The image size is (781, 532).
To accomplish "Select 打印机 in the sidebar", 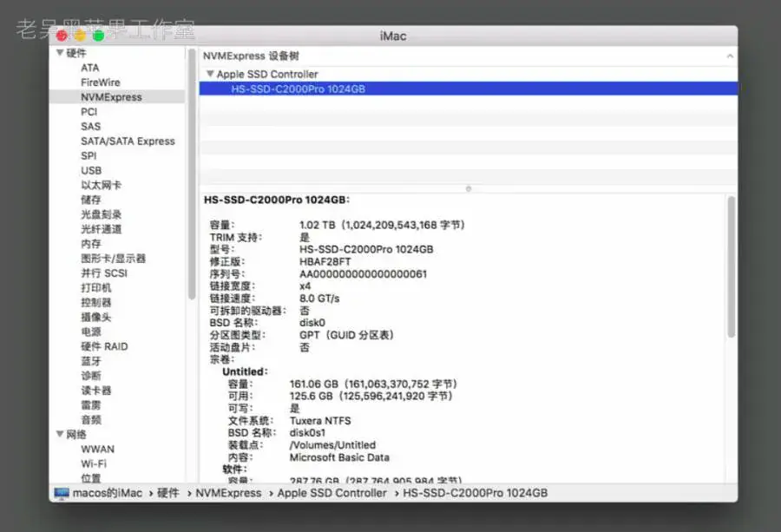I will (96, 288).
